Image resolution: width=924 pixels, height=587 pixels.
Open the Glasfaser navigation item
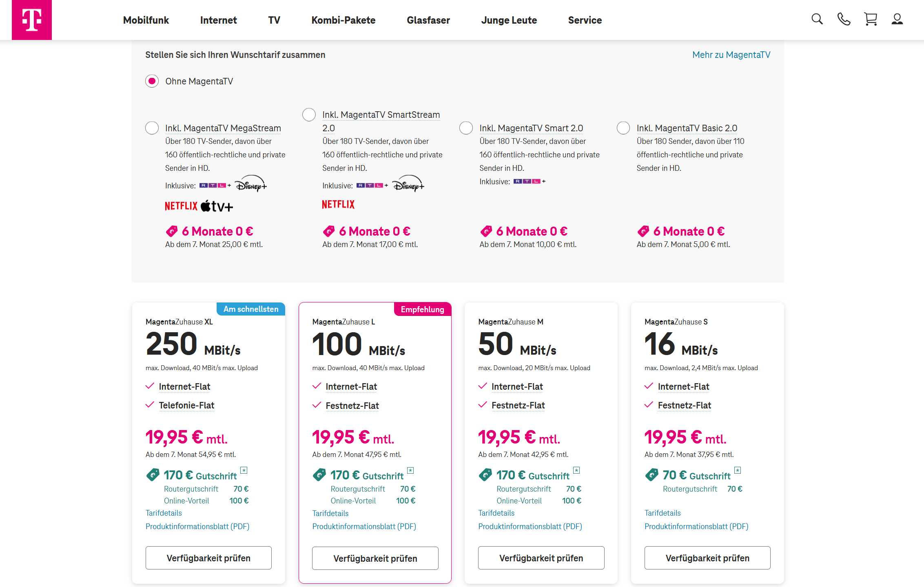point(428,20)
